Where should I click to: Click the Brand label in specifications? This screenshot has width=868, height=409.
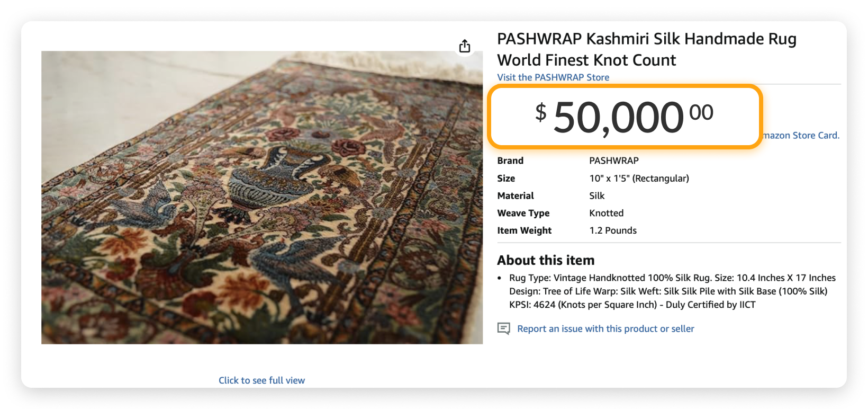(510, 161)
